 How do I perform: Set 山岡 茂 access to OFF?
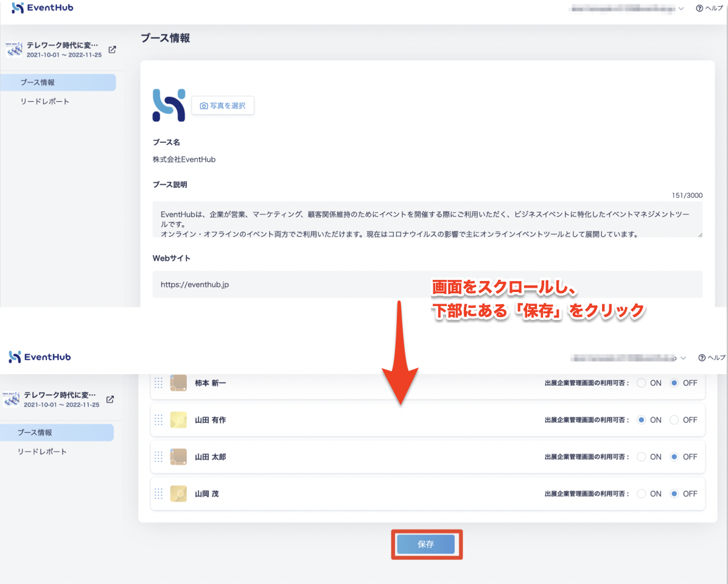tap(674, 493)
